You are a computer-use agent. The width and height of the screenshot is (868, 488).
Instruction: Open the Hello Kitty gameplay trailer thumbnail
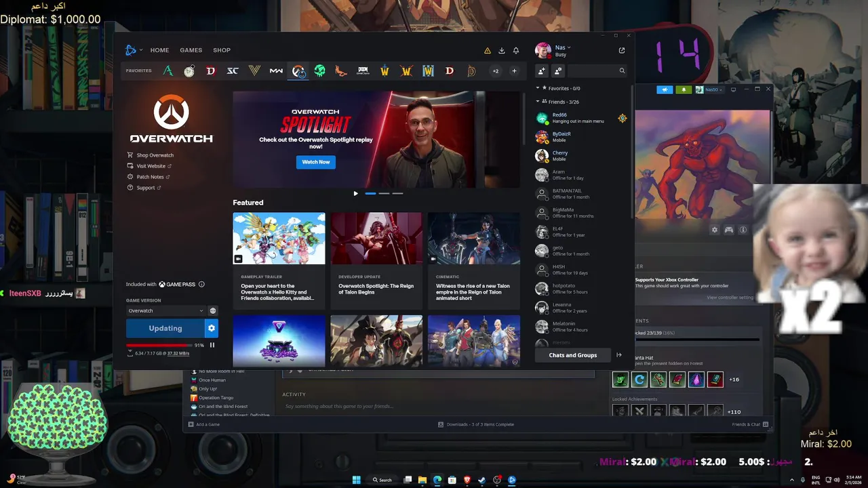(x=279, y=239)
